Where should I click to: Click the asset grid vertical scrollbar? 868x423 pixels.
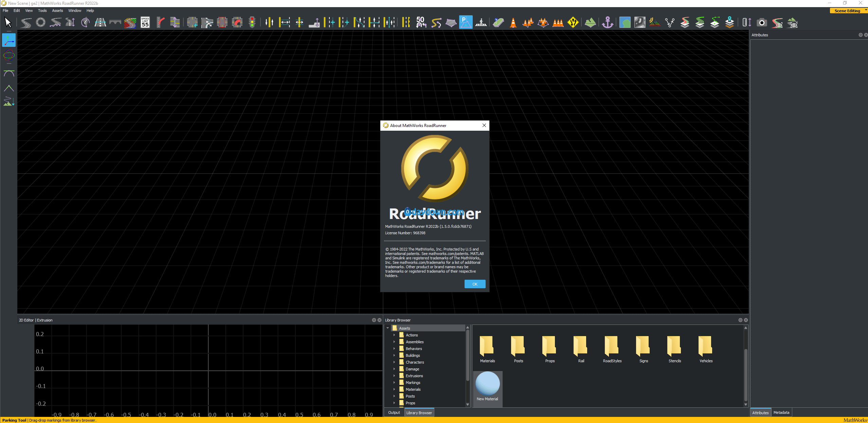[746, 374]
